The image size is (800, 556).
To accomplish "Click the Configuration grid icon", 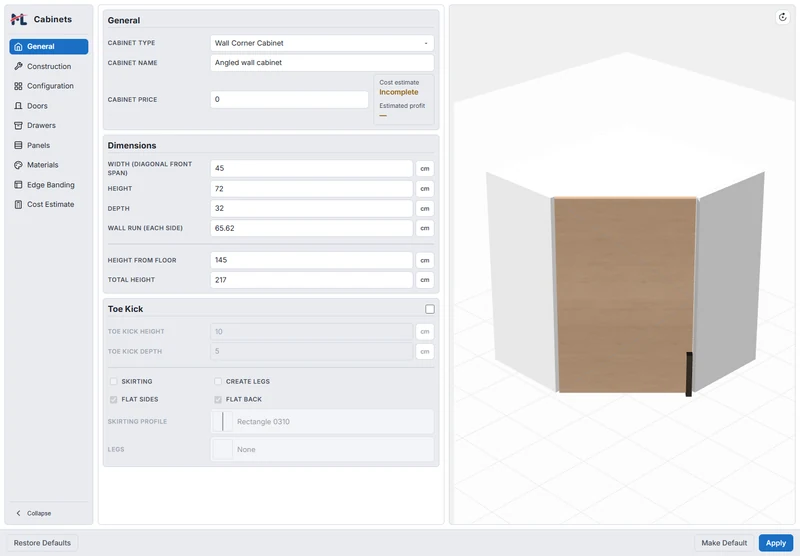I will [18, 86].
